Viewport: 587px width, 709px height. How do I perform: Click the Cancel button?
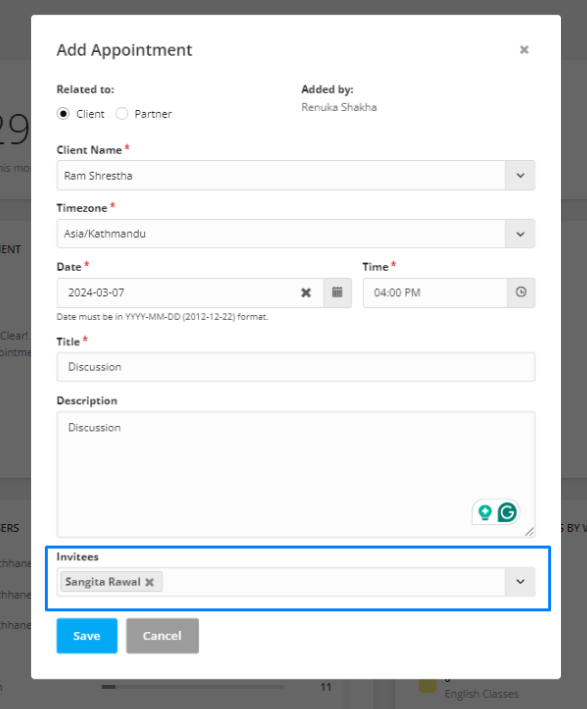[162, 636]
